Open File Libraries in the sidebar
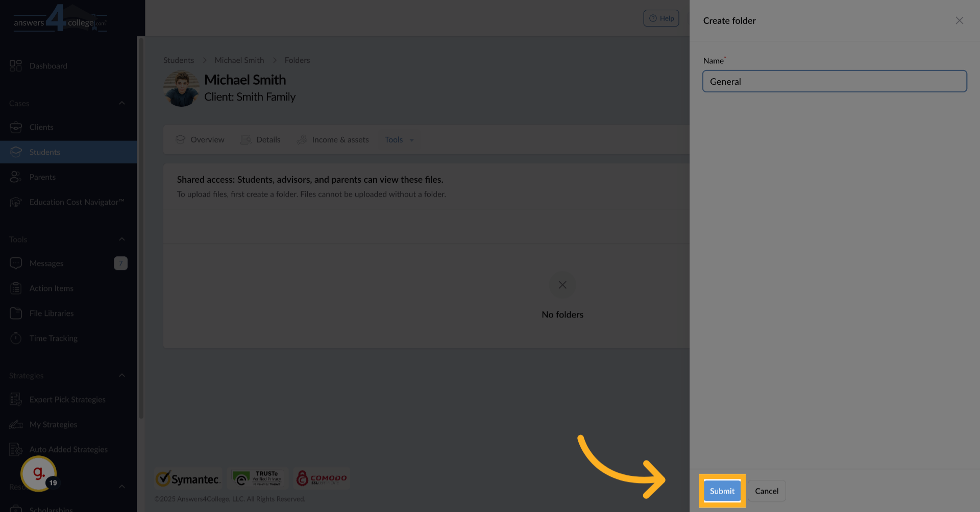Image resolution: width=980 pixels, height=512 pixels. pos(68,313)
